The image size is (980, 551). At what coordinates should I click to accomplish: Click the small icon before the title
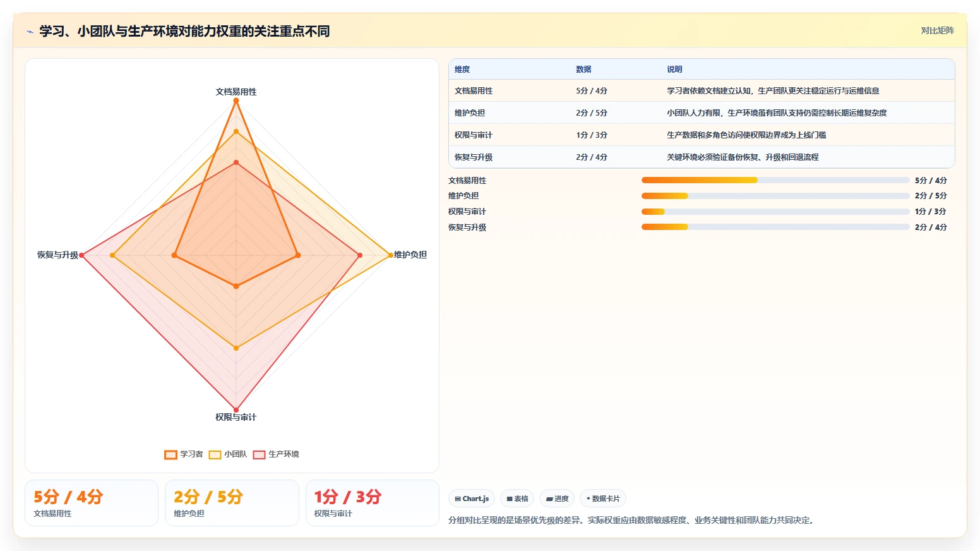30,32
